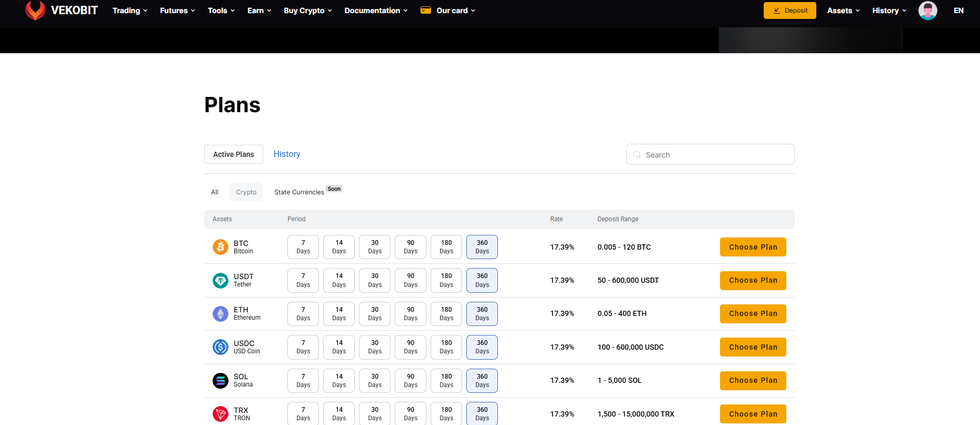Viewport: 980px width, 425px height.
Task: Switch to the History tab under Plans
Action: pyautogui.click(x=287, y=154)
